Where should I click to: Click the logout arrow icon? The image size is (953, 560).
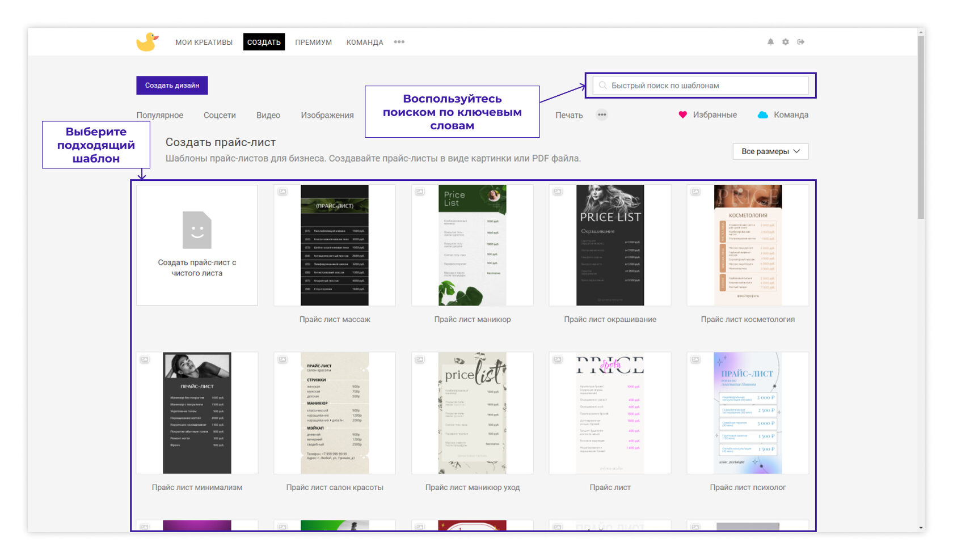point(801,42)
